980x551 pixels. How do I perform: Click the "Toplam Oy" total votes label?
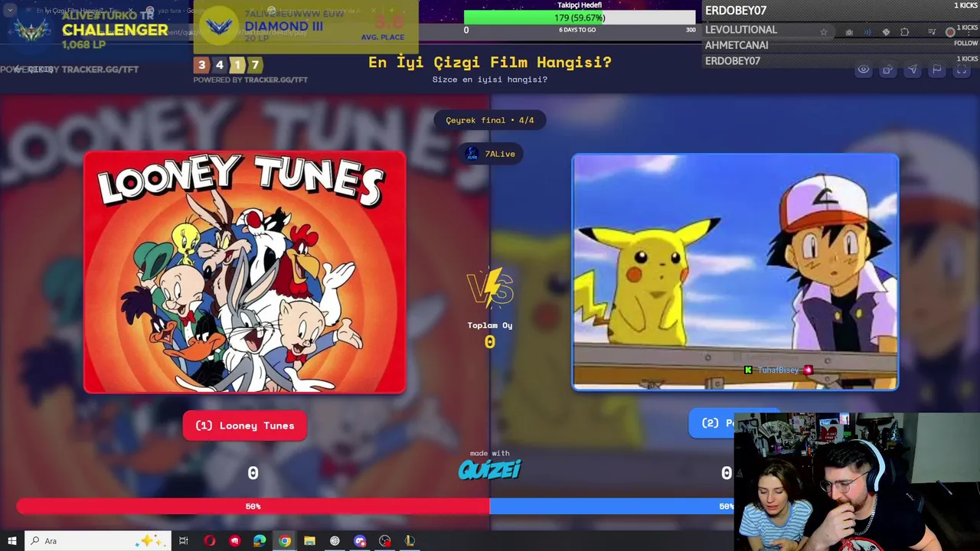click(490, 325)
